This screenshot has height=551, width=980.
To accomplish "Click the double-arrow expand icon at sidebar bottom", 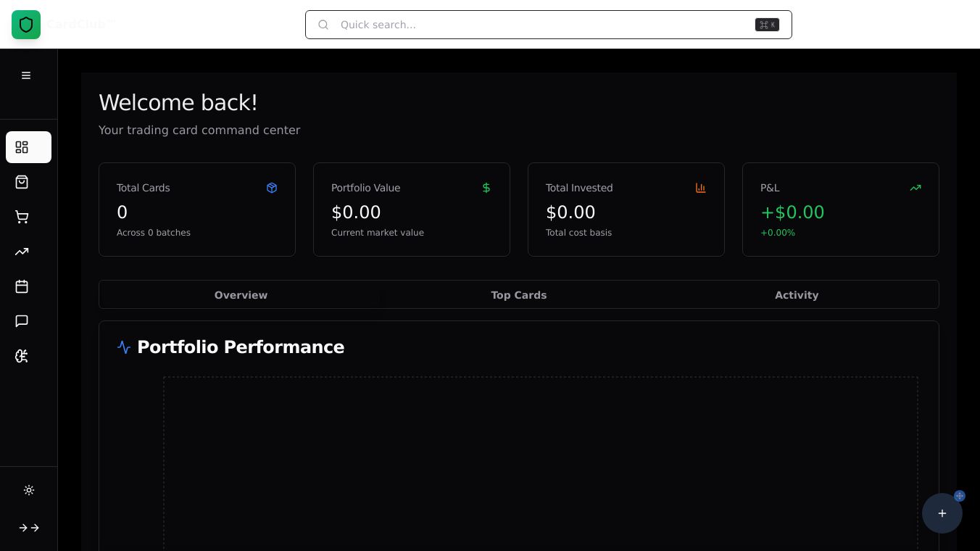I will 29,528.
